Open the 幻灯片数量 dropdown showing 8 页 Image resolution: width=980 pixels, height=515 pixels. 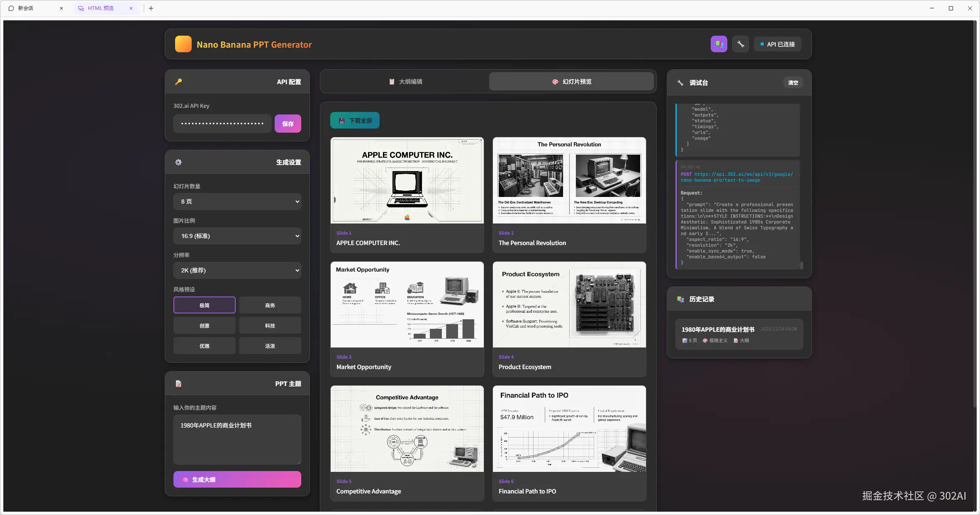click(x=237, y=202)
